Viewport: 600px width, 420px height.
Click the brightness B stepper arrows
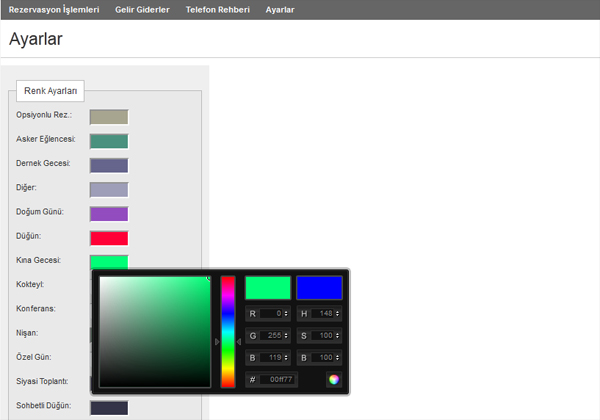(337, 358)
